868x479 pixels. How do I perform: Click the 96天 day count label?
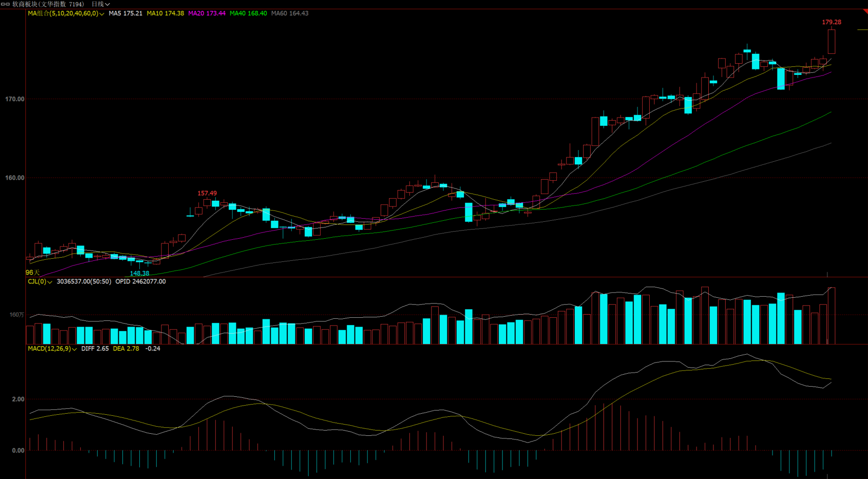(33, 272)
